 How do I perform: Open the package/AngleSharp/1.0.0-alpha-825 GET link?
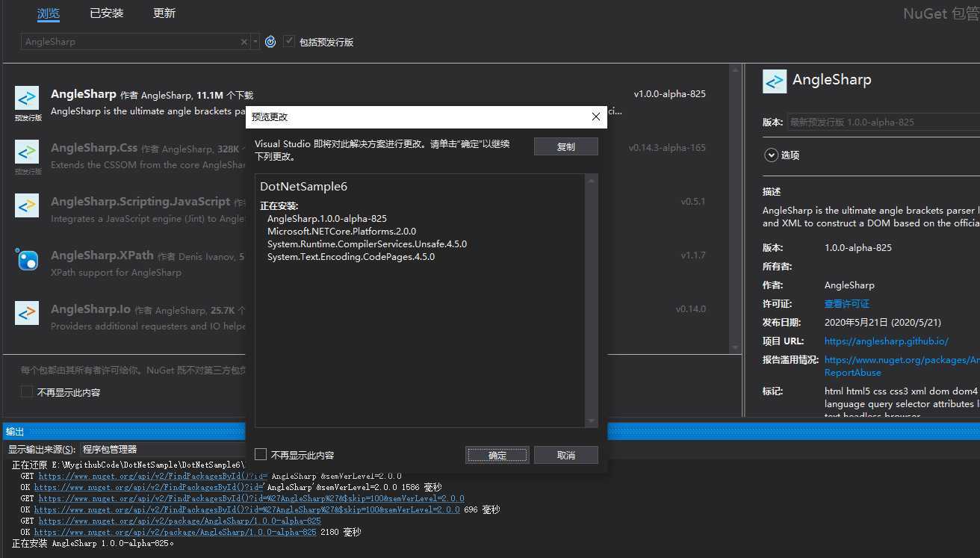click(180, 521)
